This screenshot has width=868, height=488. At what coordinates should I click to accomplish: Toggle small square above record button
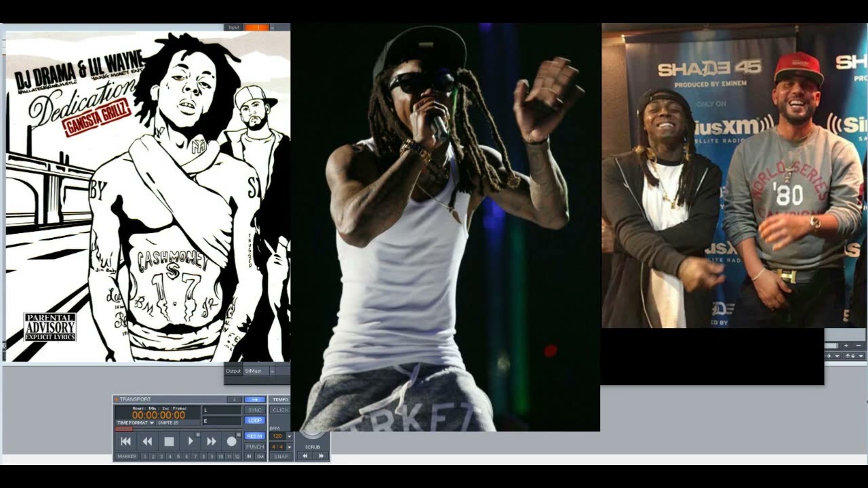(239, 434)
